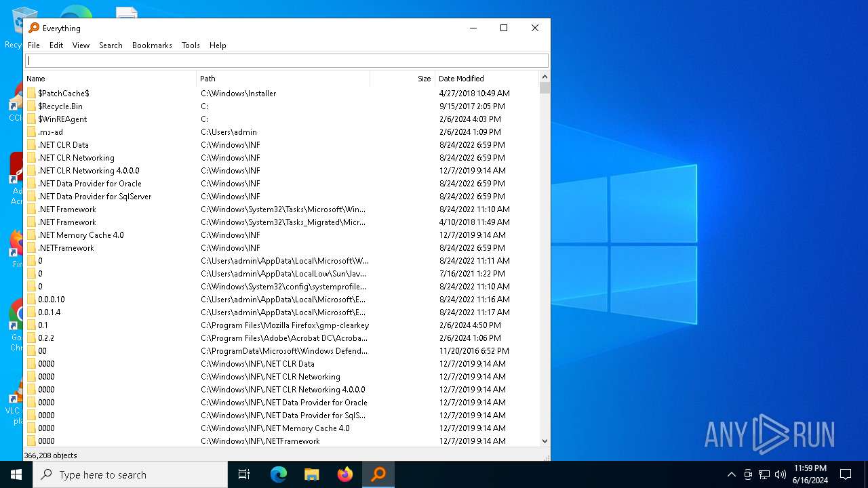Click the 0.0.0.10 folder icon
Screen dimensions: 868x488
[31, 299]
